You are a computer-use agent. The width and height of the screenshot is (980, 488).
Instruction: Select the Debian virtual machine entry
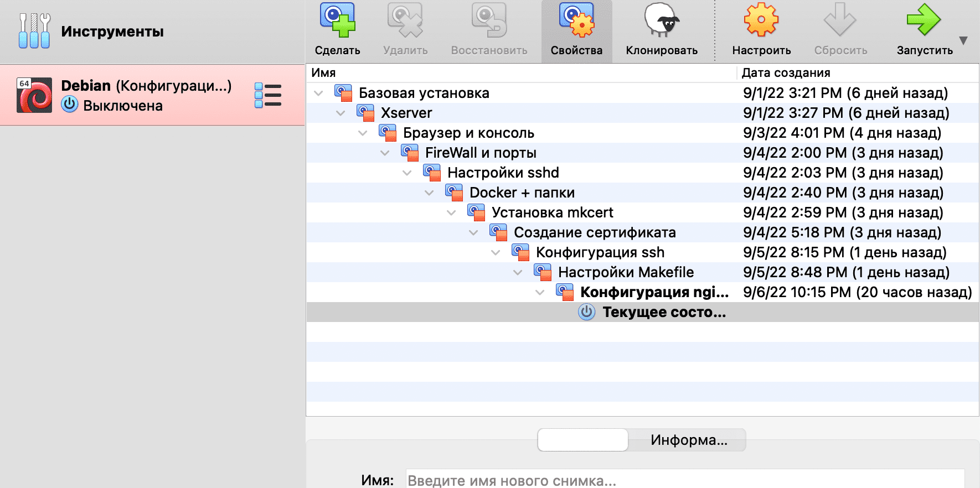pyautogui.click(x=152, y=95)
